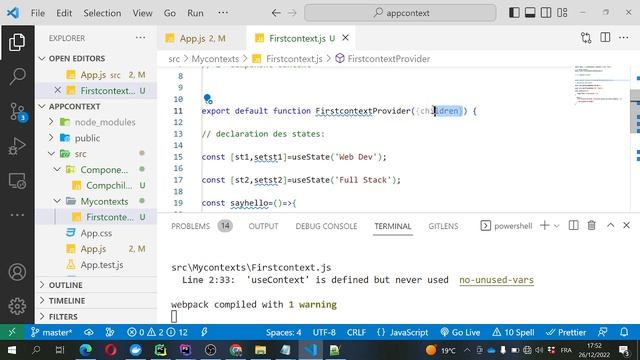The image size is (640, 360).
Task: Open App.css in the explorer
Action: tap(96, 233)
